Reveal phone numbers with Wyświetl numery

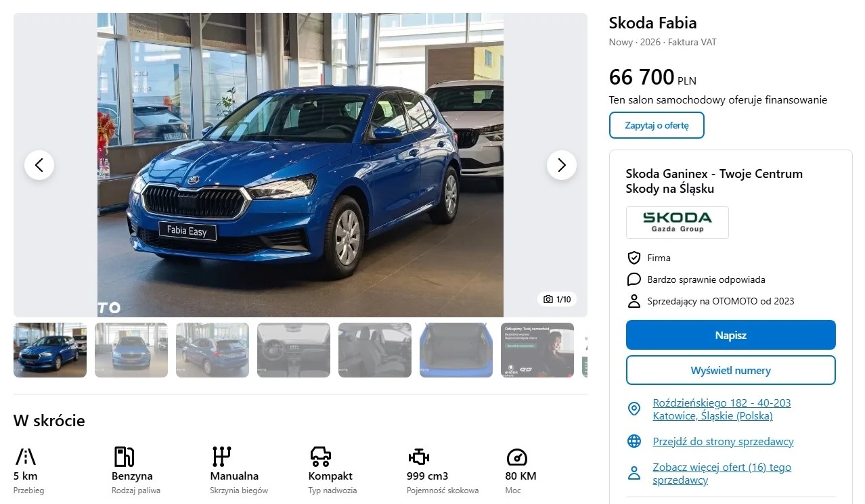click(x=731, y=370)
